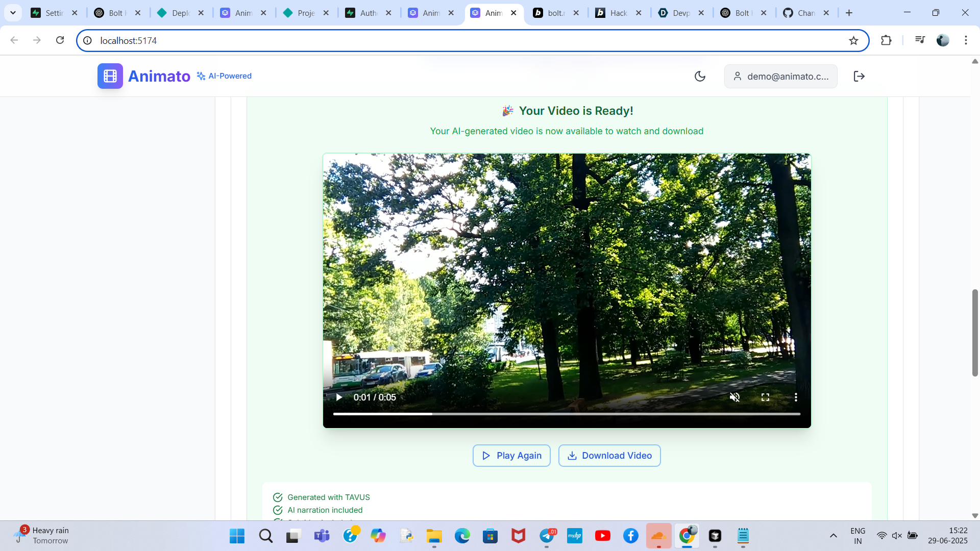Open video player three-dot options menu
Screen dimensions: 980x551
[795, 397]
